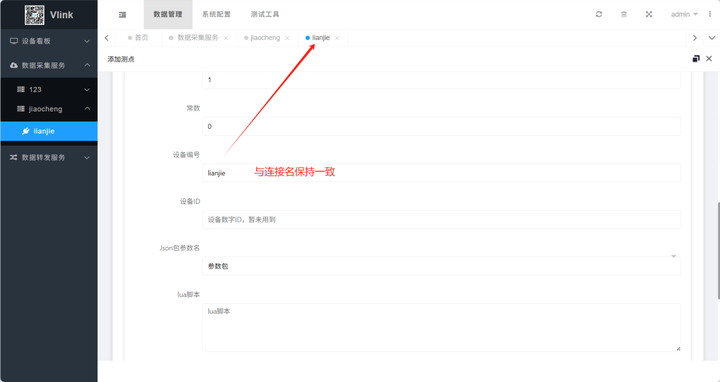
Task: Toggle fullscreen with the expand icon
Action: (x=649, y=14)
